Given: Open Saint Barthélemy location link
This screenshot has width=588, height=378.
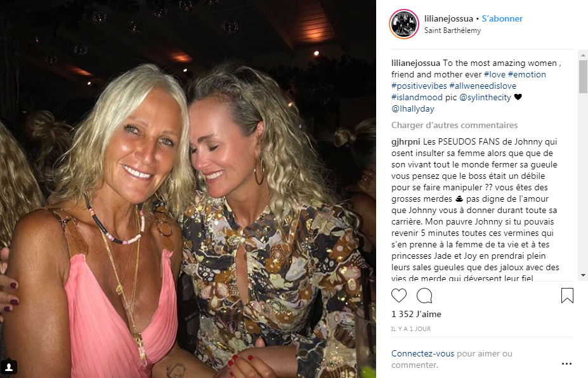Looking at the screenshot, I should click(452, 30).
